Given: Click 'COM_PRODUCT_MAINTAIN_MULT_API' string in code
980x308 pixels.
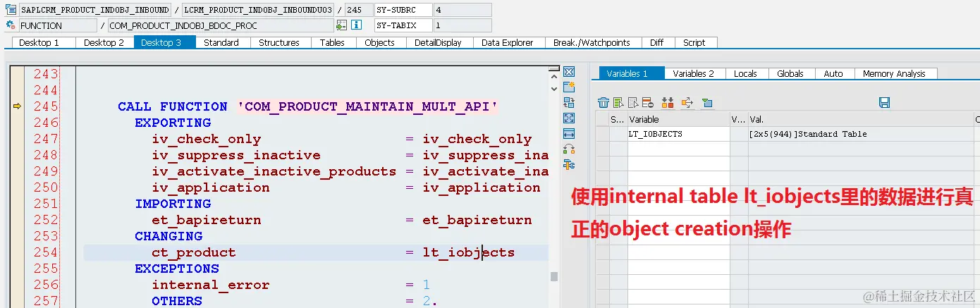Looking at the screenshot, I should click(367, 106).
